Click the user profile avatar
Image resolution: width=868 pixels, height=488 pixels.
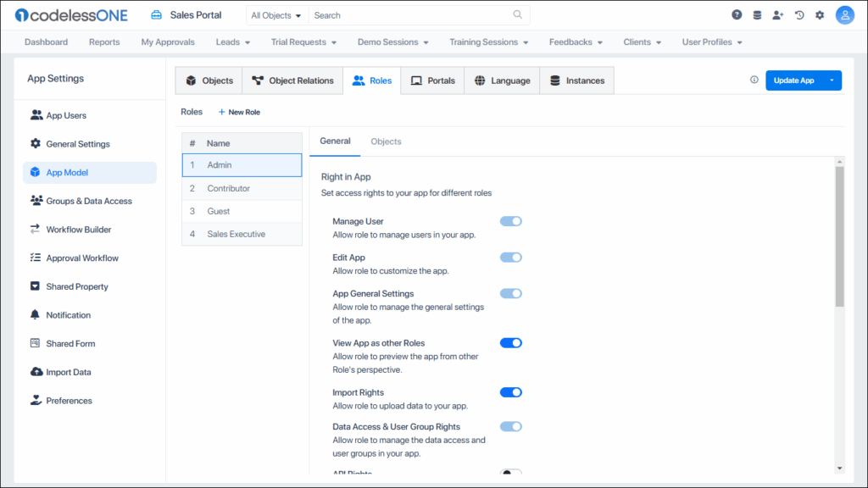(843, 14)
